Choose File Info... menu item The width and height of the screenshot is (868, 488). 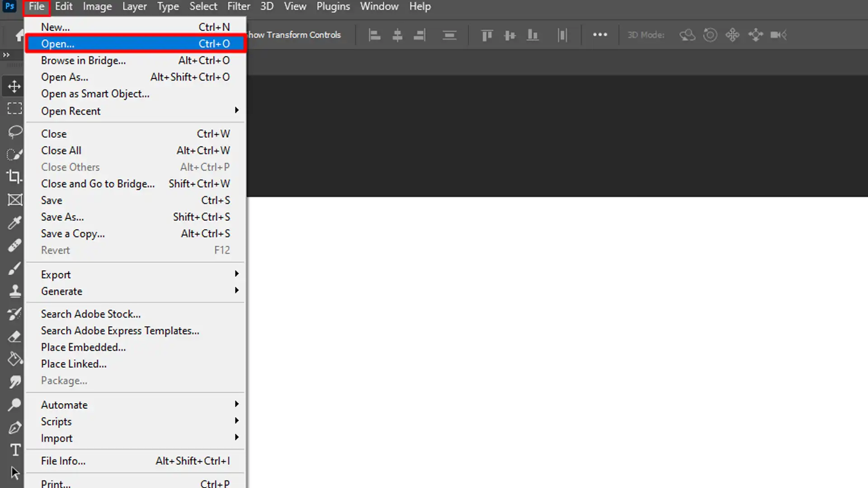pos(136,460)
